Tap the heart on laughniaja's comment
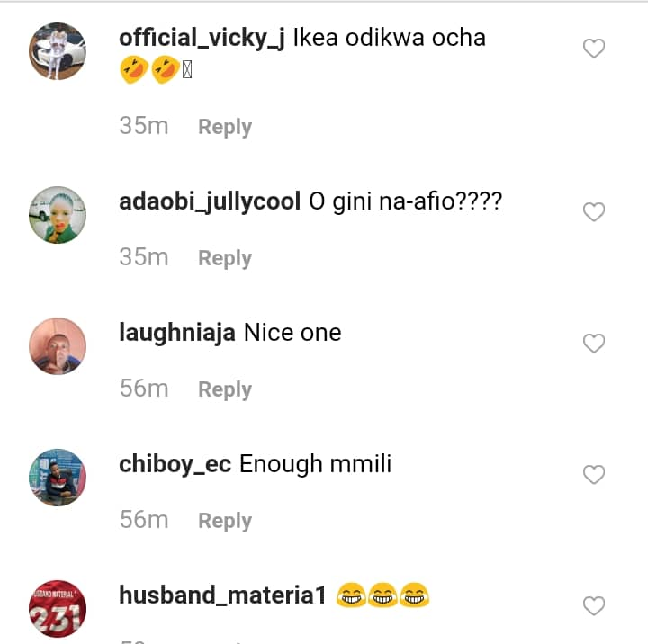 pyautogui.click(x=594, y=344)
